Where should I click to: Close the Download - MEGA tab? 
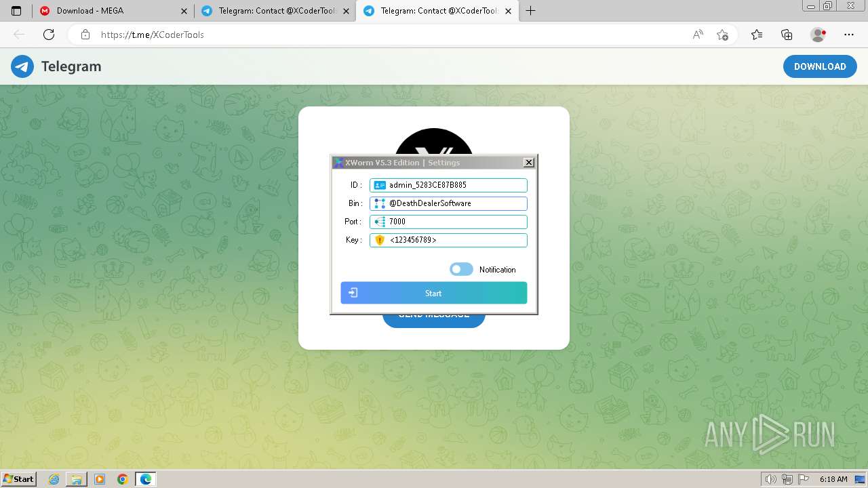click(184, 11)
